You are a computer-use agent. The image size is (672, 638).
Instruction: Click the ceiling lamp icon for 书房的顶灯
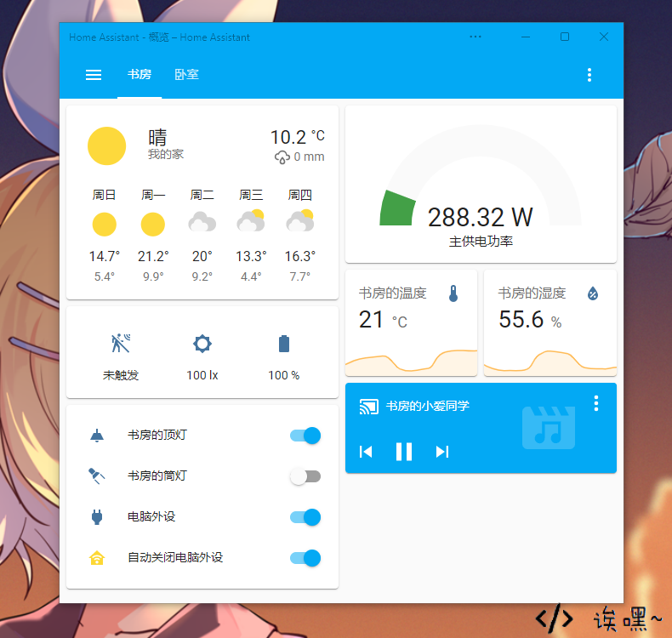click(97, 436)
